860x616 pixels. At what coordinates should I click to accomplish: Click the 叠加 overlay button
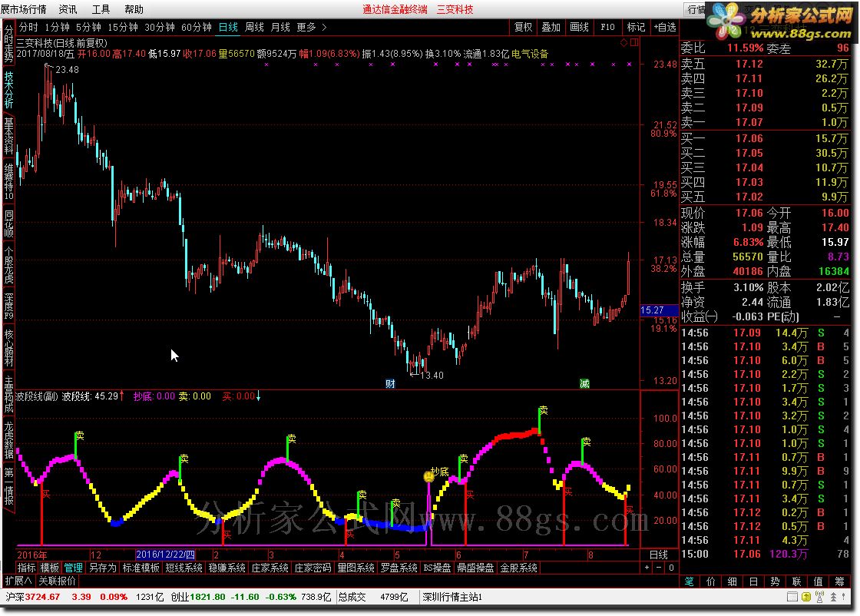point(551,27)
